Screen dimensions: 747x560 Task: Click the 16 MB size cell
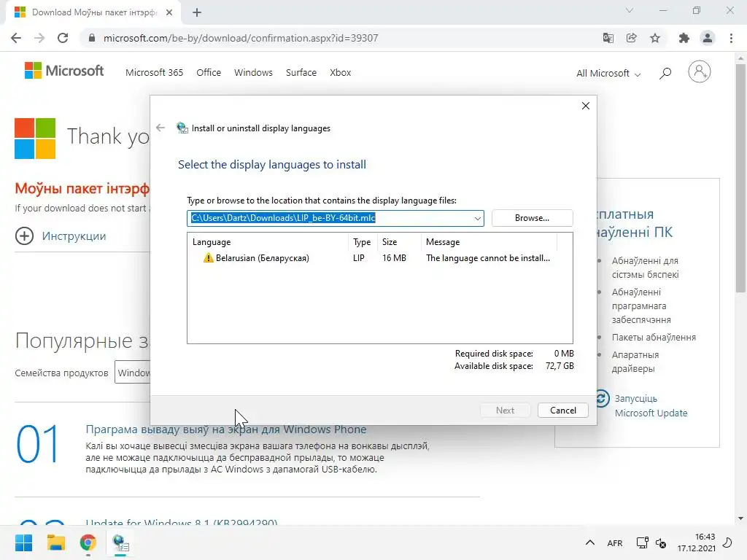click(394, 257)
